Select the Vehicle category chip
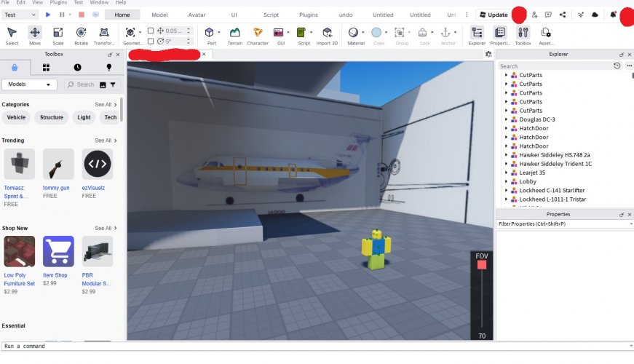Image resolution: width=634 pixels, height=364 pixels. (16, 117)
